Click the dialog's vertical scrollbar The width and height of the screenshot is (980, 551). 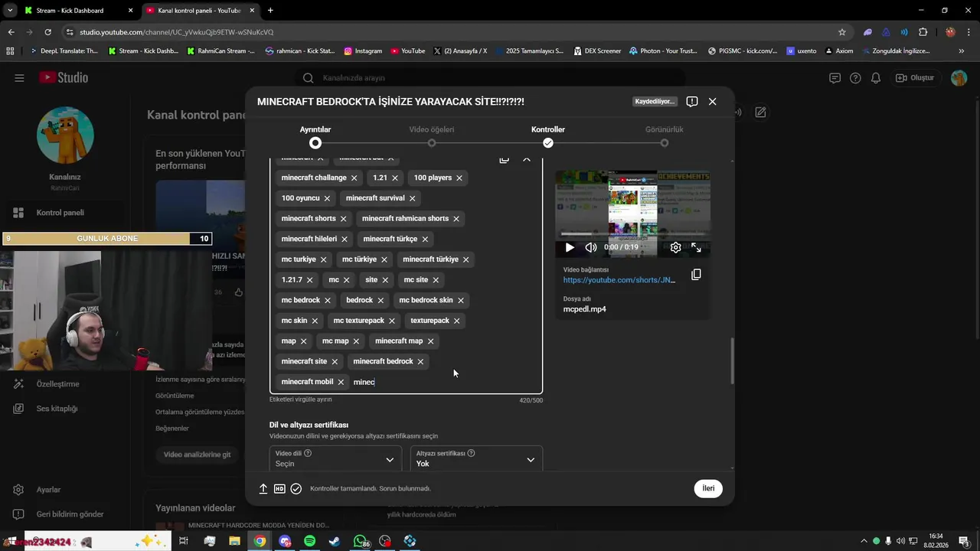tap(732, 360)
